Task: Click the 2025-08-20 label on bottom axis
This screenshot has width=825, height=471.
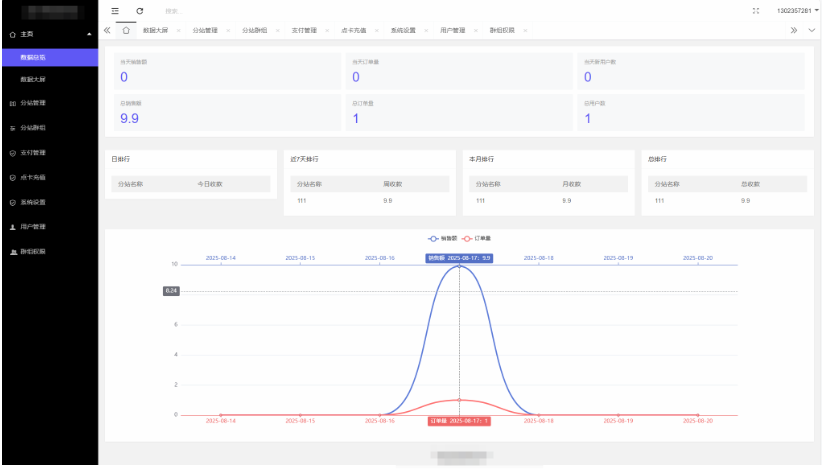Action: pos(698,421)
